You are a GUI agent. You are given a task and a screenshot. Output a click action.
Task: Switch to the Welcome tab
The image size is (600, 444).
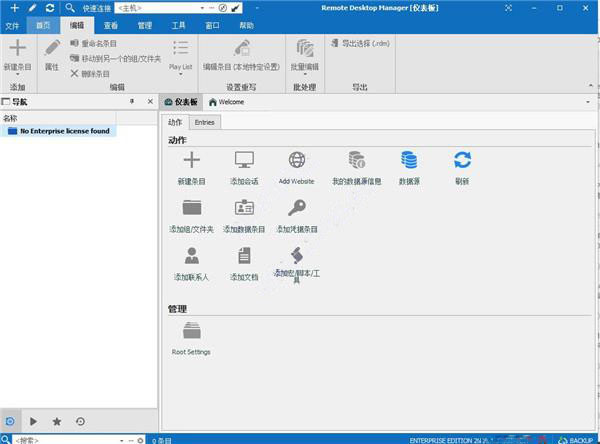click(x=226, y=102)
